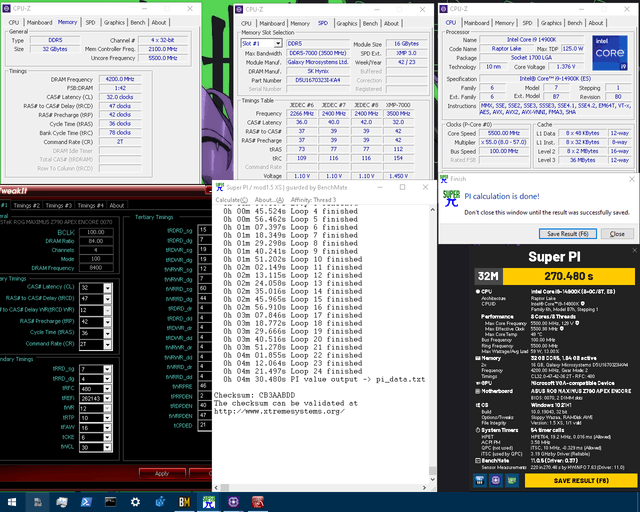This screenshot has width=640, height=512.
Task: Click right arrow of Super PI horizontal scrollbar
Action: point(424,488)
